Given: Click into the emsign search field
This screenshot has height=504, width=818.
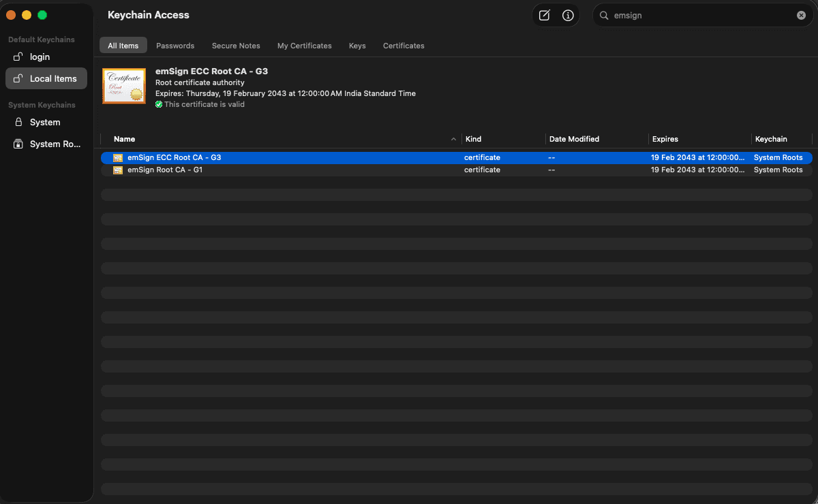Looking at the screenshot, I should click(701, 15).
